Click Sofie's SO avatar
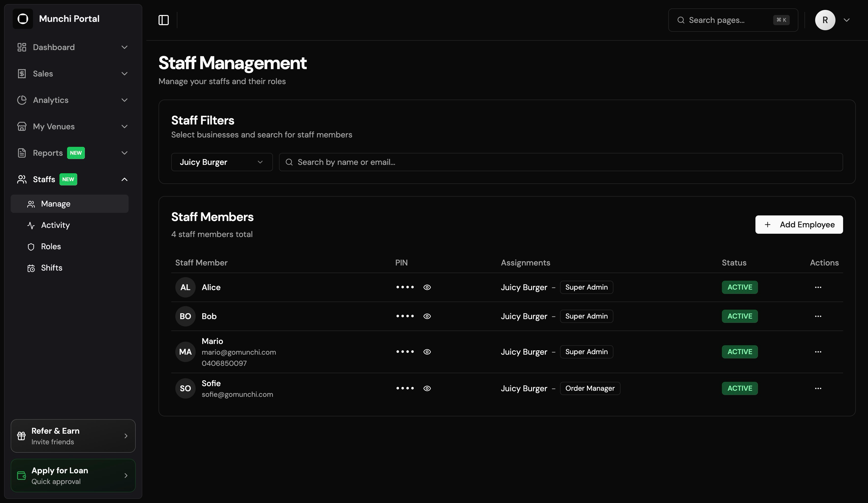 [185, 388]
